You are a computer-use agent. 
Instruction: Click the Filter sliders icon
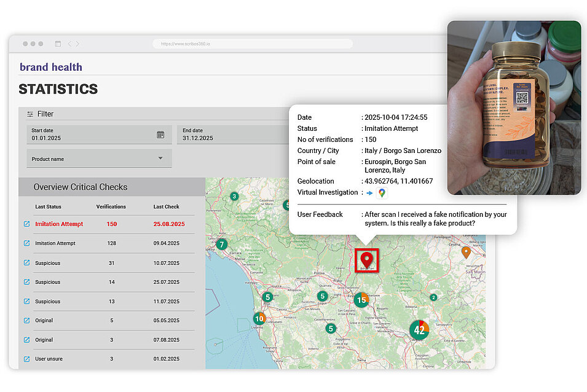(x=30, y=114)
